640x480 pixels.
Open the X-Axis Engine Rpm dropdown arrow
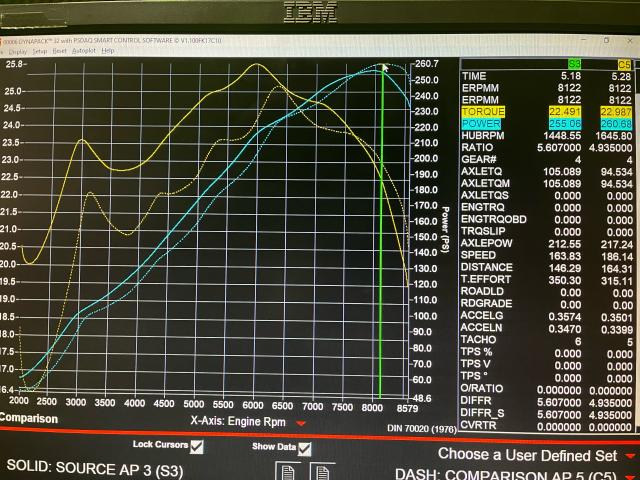[x=302, y=423]
